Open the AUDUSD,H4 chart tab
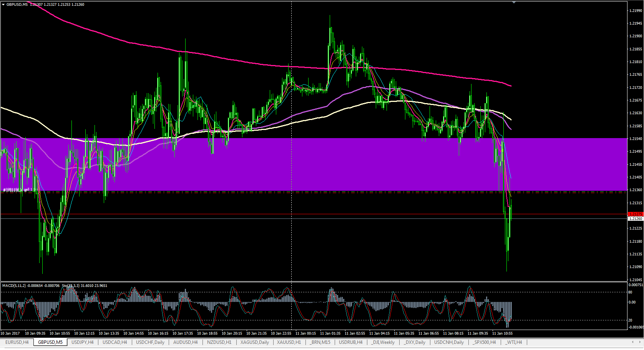The height and width of the screenshot is (350, 644). pos(186,342)
